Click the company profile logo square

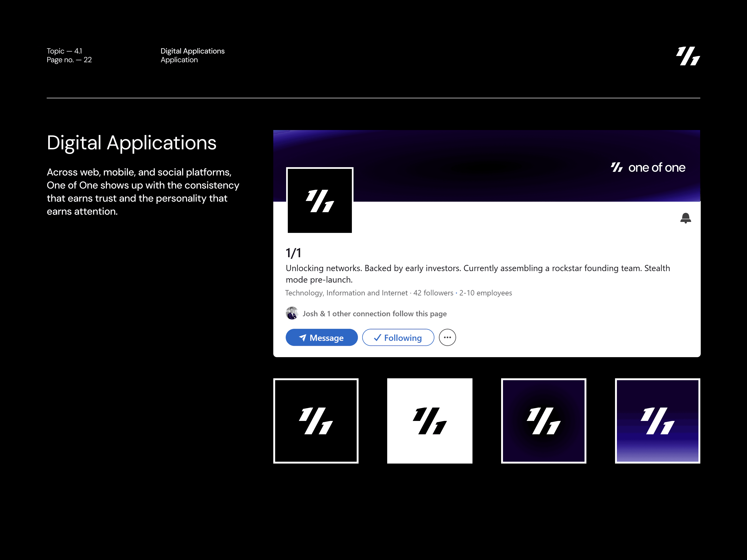319,201
